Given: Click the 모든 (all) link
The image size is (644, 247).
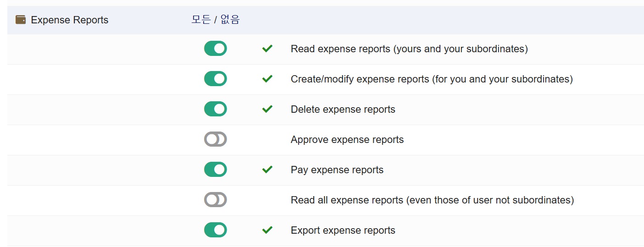Looking at the screenshot, I should pyautogui.click(x=201, y=20).
